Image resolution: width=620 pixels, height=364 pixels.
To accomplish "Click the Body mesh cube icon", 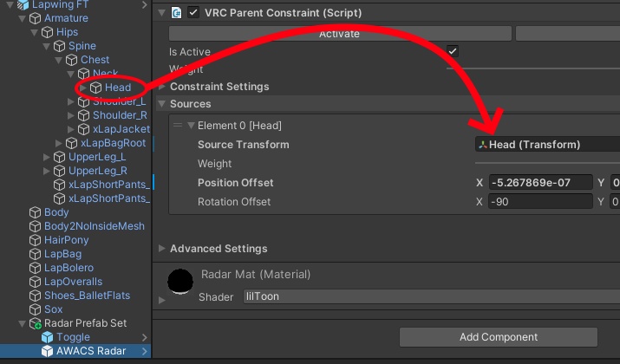I will pyautogui.click(x=35, y=212).
